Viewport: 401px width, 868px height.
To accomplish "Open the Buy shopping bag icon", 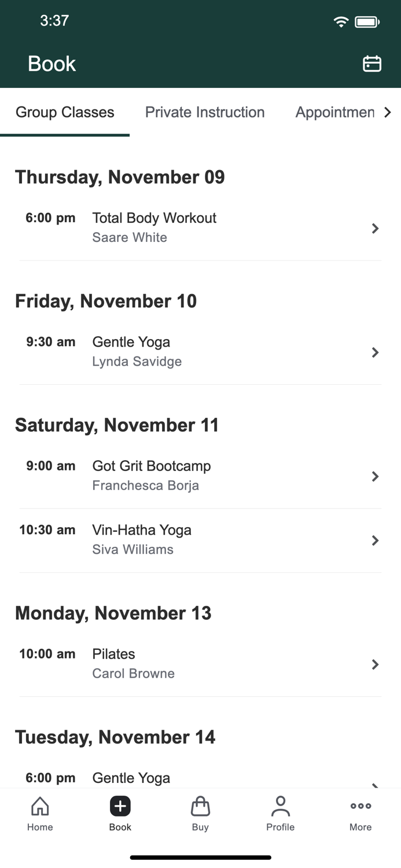I will click(200, 806).
